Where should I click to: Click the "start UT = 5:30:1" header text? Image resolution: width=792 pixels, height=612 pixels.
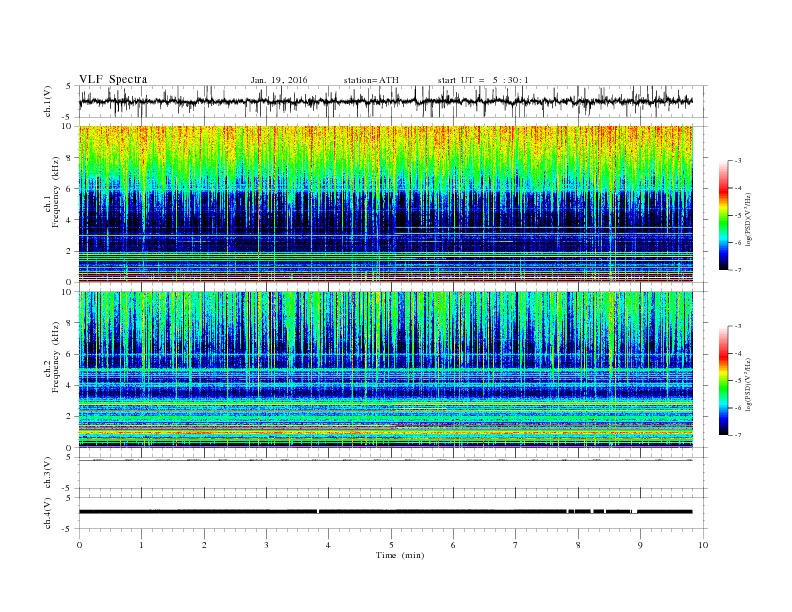483,80
